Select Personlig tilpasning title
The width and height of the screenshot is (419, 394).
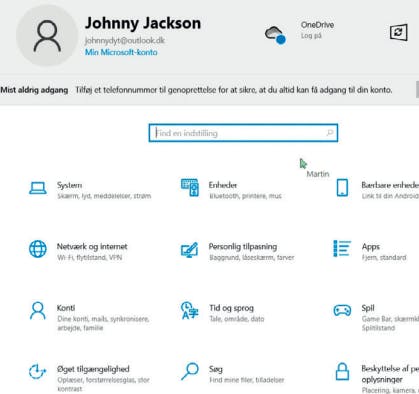tap(243, 247)
